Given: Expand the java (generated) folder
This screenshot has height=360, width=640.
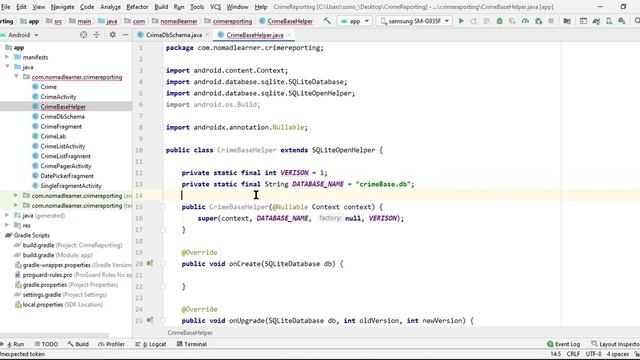Looking at the screenshot, I should pyautogui.click(x=7, y=215).
